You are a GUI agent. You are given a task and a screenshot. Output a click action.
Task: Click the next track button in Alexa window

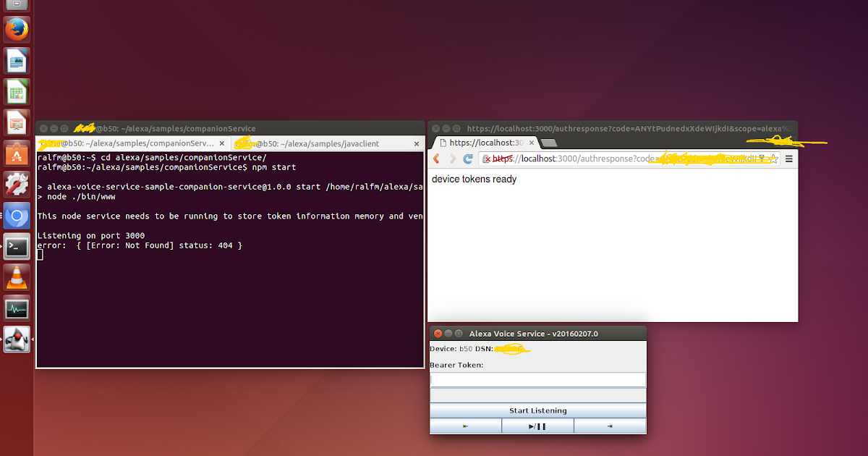point(610,426)
